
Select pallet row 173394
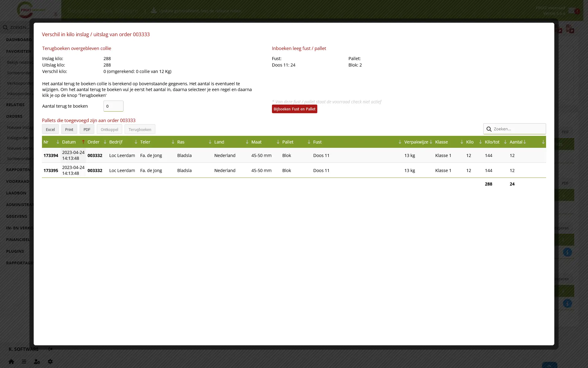click(294, 155)
